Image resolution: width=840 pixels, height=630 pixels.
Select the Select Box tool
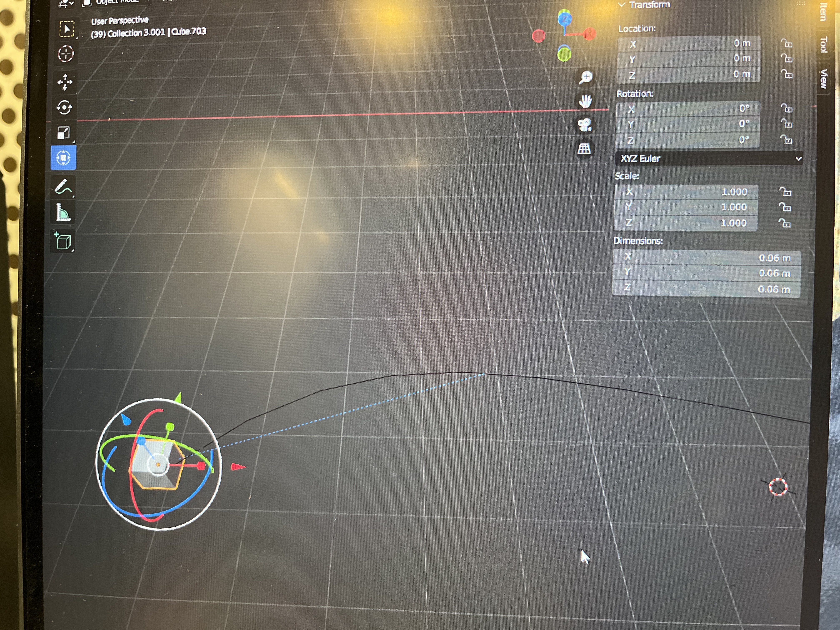tap(66, 29)
